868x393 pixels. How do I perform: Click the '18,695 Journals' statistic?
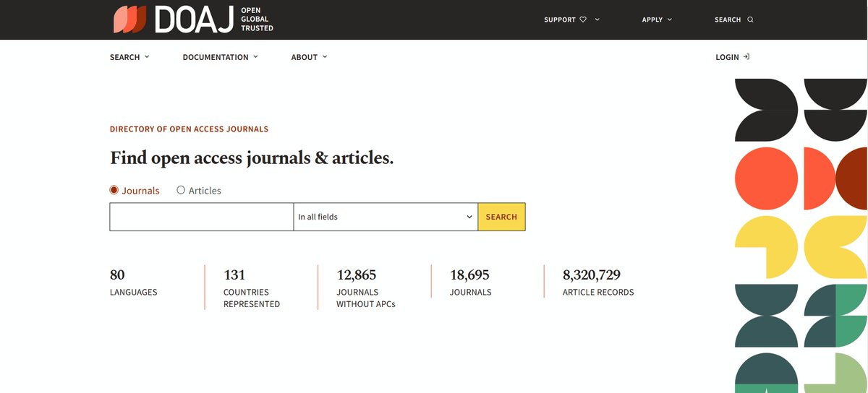(x=471, y=282)
